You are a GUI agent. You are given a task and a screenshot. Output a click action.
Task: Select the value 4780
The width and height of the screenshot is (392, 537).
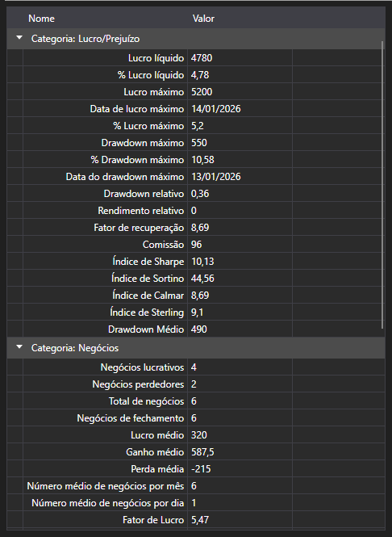[x=202, y=58]
